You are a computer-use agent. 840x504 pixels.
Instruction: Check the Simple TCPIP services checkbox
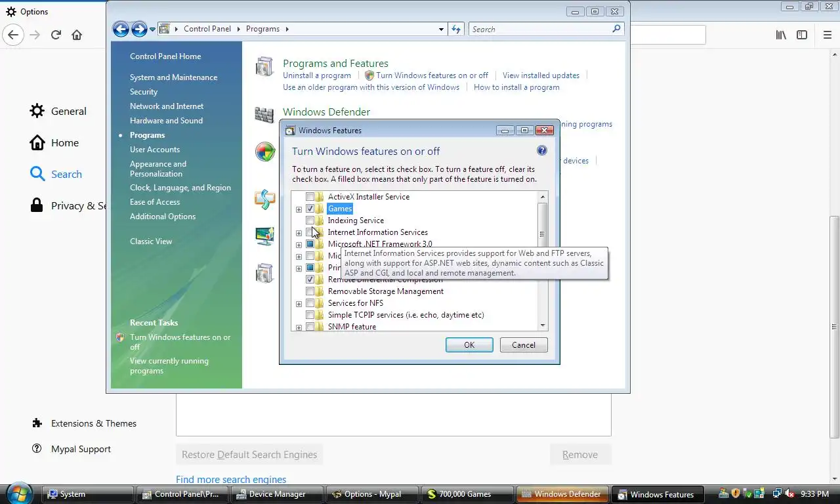[x=310, y=315]
